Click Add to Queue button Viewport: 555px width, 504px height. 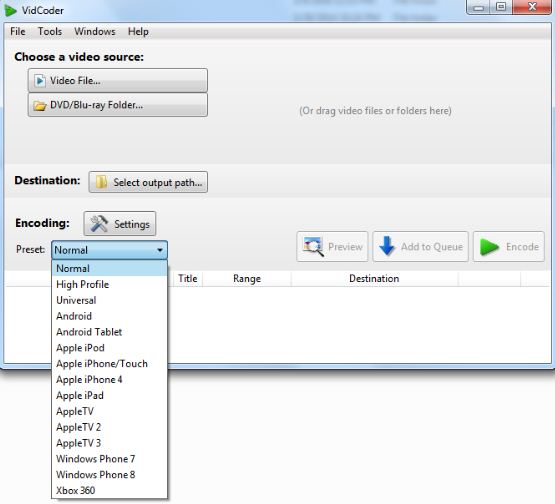[420, 247]
